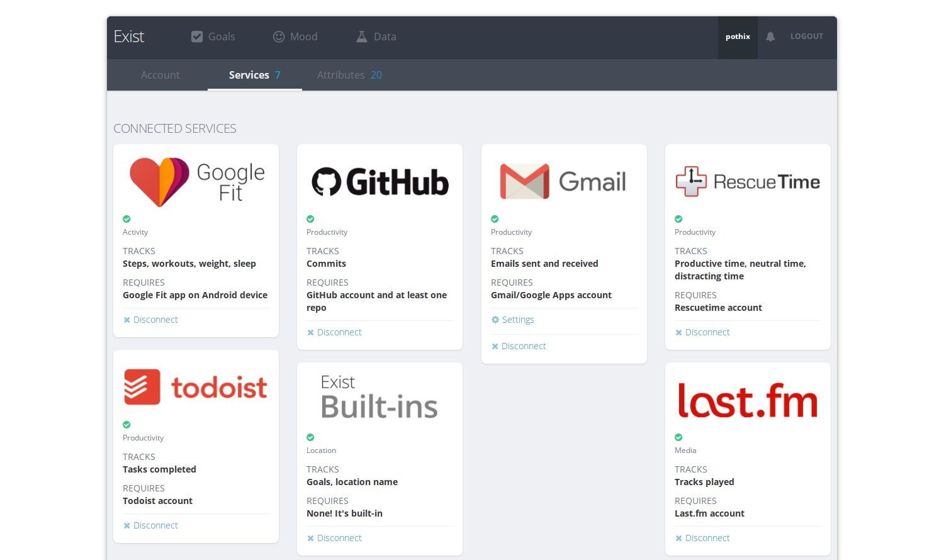The image size is (944, 560).
Task: Click the LOGOUT link
Action: (x=807, y=36)
